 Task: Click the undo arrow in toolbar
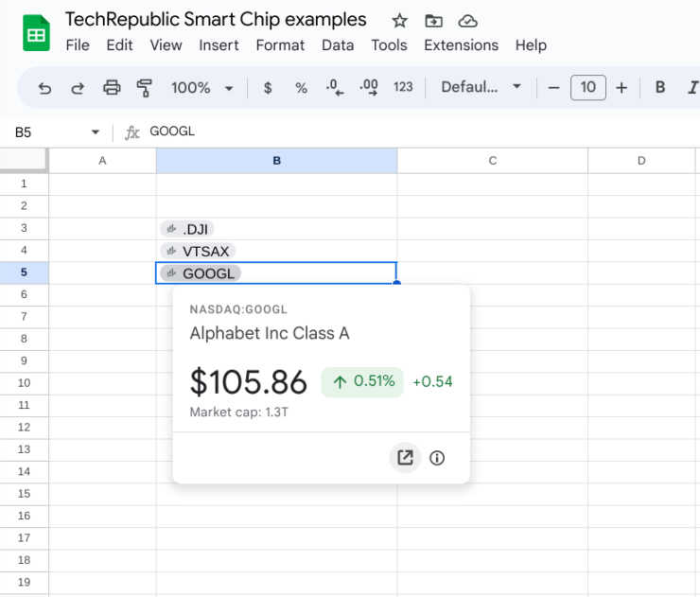click(44, 88)
